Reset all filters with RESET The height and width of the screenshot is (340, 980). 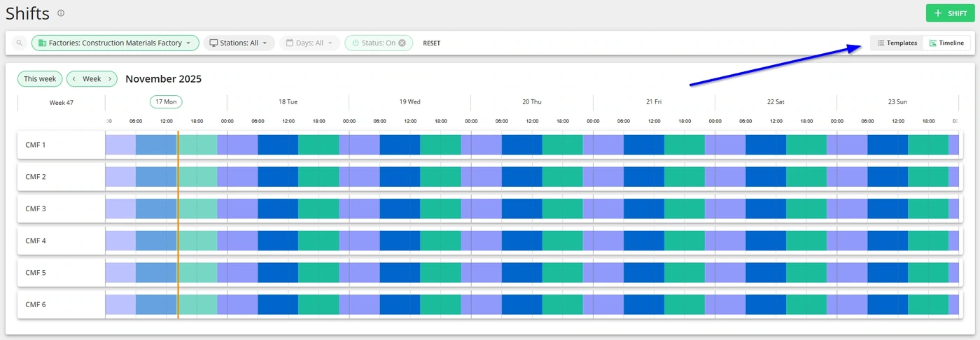(x=432, y=43)
